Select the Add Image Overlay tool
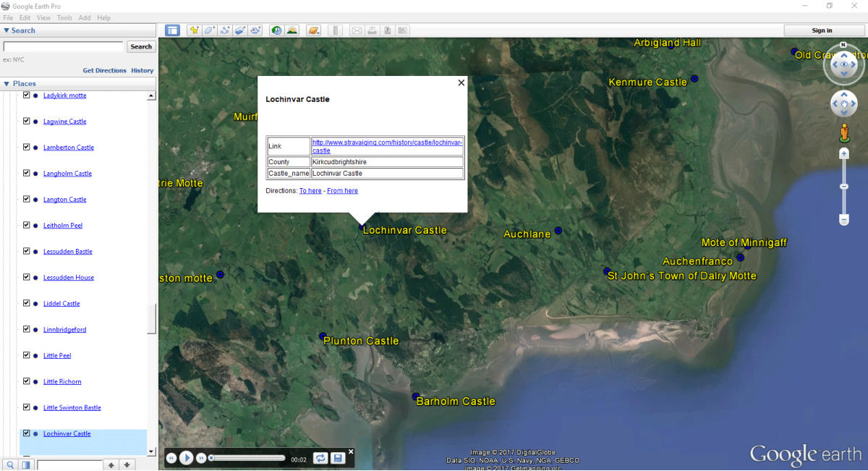 click(240, 30)
